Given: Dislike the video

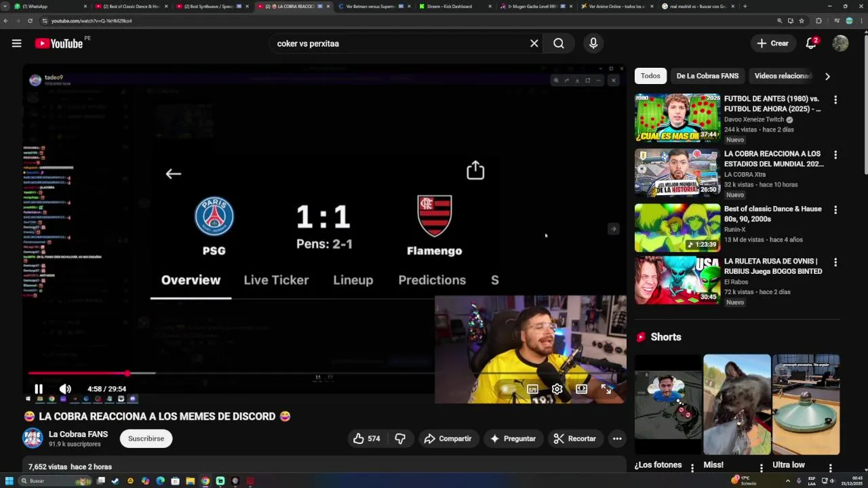Looking at the screenshot, I should point(400,439).
